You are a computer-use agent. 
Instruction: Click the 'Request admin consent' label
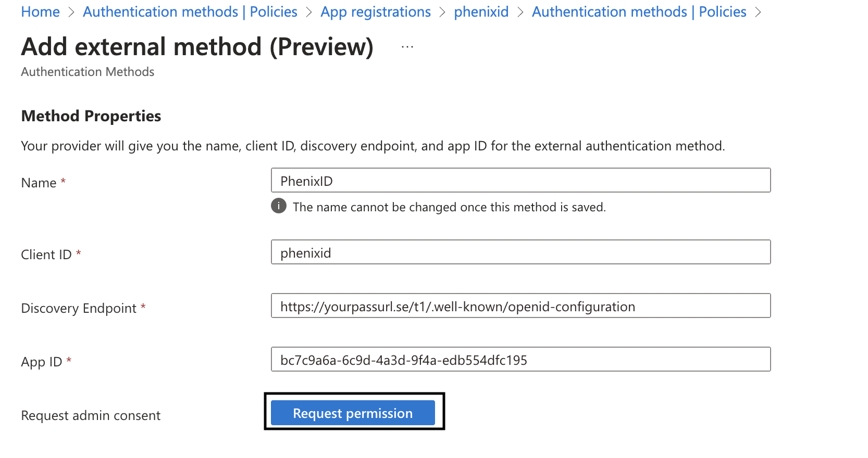pos(91,415)
